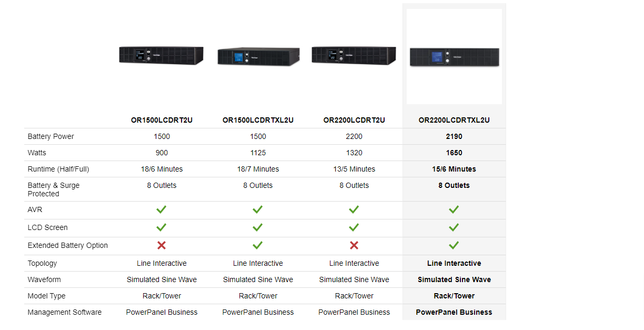
Task: Select the OR2200LCDRT2U model name heading
Action: [354, 120]
